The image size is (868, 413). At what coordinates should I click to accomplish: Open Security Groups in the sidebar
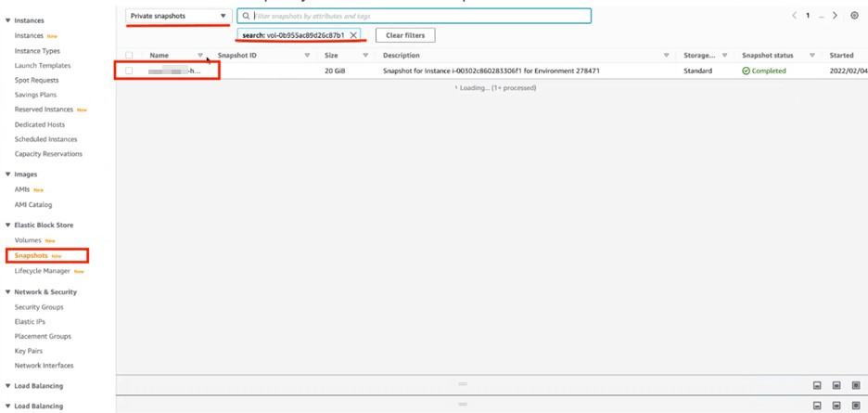39,307
